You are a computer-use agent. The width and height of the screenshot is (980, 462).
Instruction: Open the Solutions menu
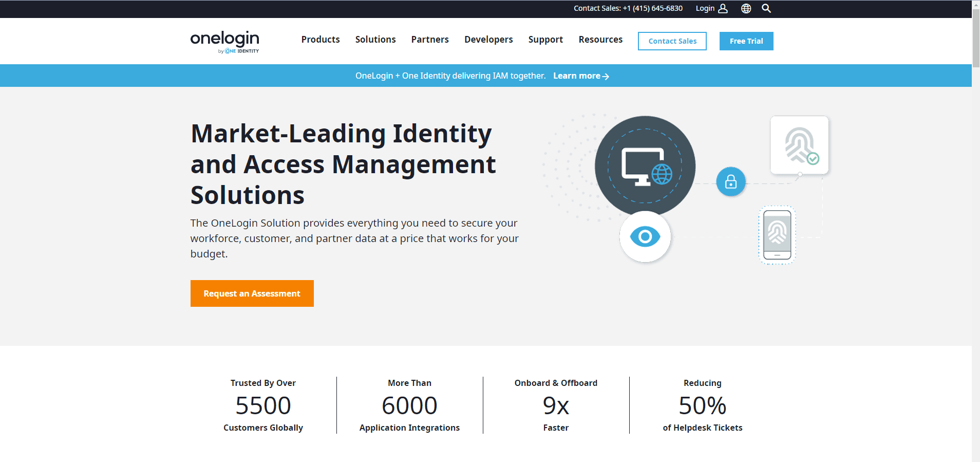tap(375, 40)
